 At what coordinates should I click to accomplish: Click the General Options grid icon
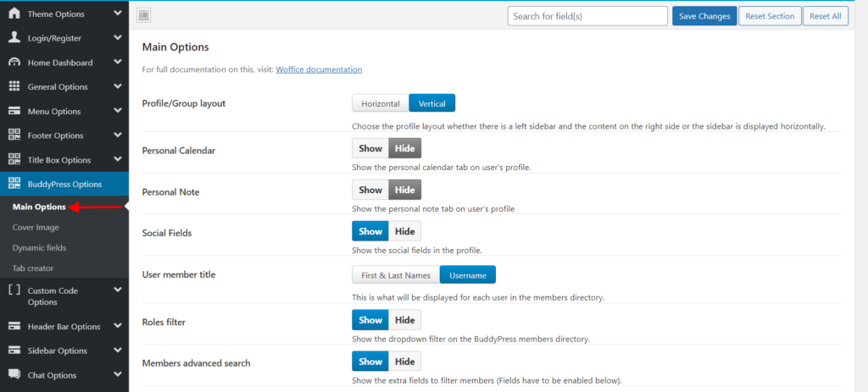pos(14,86)
